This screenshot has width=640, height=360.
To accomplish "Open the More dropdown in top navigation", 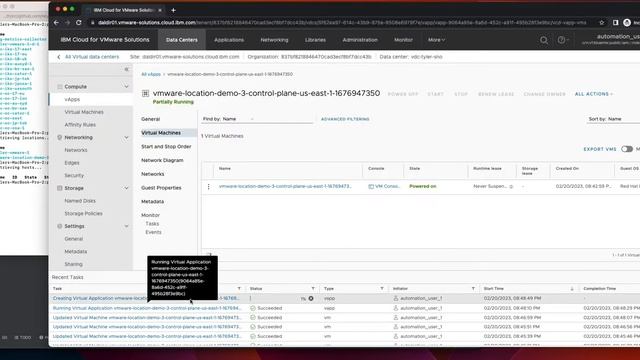I will 436,40.
